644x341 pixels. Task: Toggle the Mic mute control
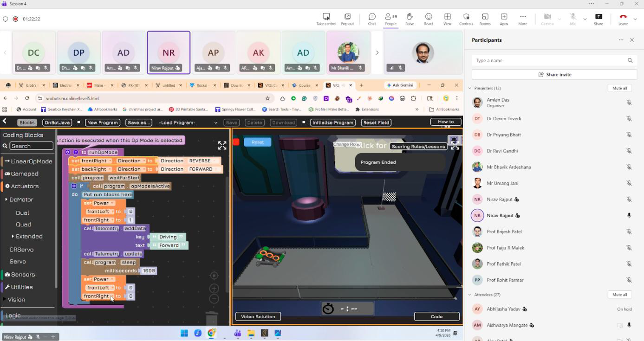(x=572, y=17)
